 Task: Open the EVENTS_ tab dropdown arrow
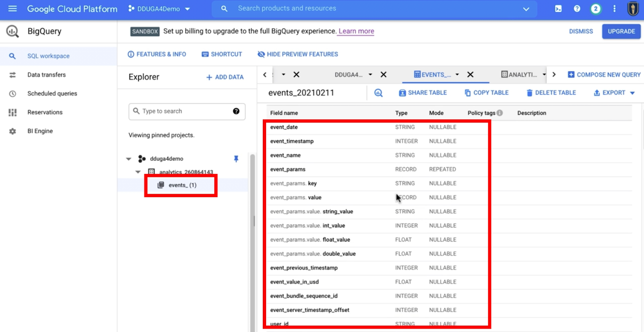click(x=457, y=75)
